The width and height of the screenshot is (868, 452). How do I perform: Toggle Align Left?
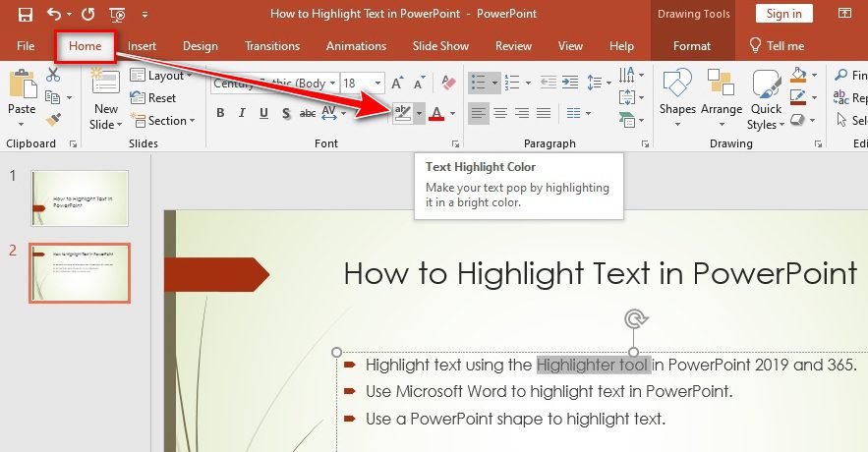(479, 113)
